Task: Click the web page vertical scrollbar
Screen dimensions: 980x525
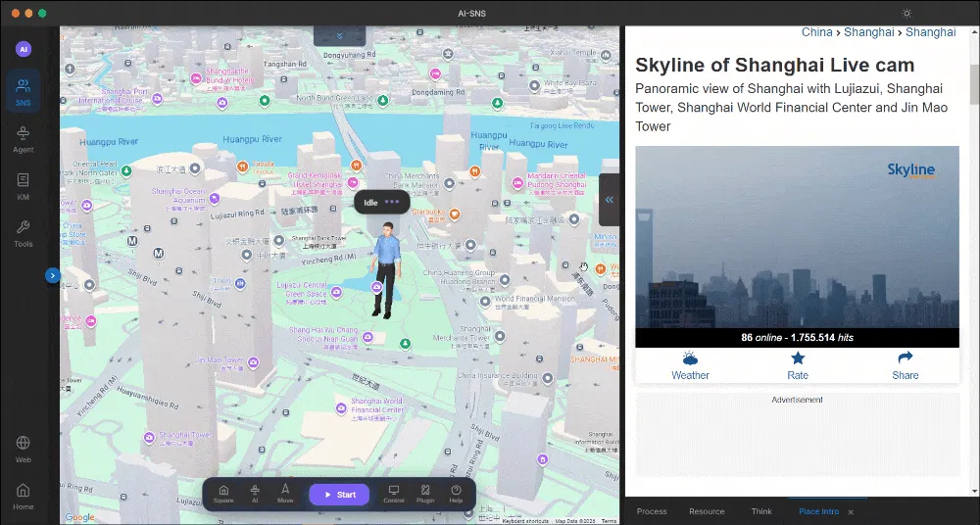Action: pyautogui.click(x=974, y=84)
